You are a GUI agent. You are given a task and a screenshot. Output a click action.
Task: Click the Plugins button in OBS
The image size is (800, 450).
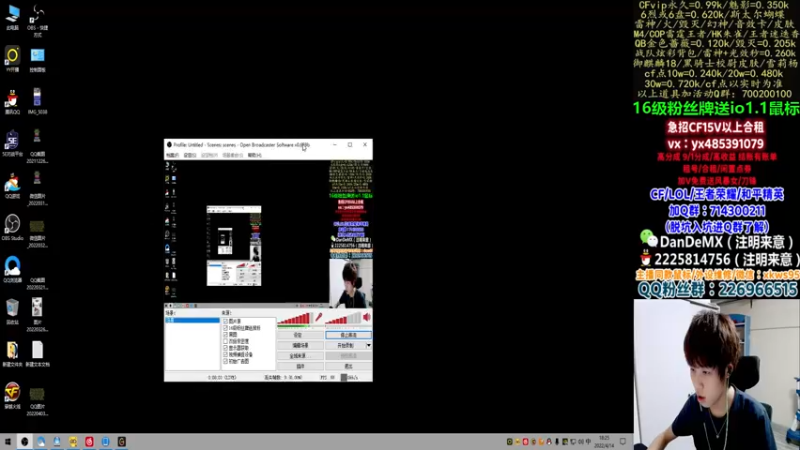pos(300,366)
